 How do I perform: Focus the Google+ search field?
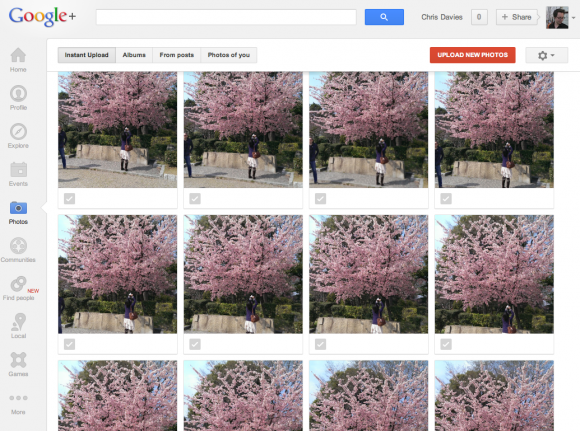[x=226, y=17]
